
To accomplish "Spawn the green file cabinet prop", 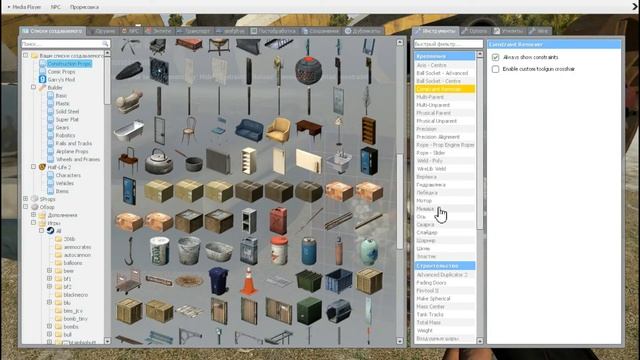I will (x=309, y=311).
